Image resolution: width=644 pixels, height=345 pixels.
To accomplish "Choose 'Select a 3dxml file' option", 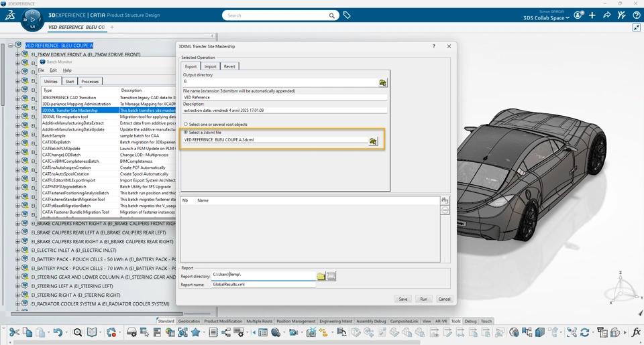I will [x=186, y=133].
